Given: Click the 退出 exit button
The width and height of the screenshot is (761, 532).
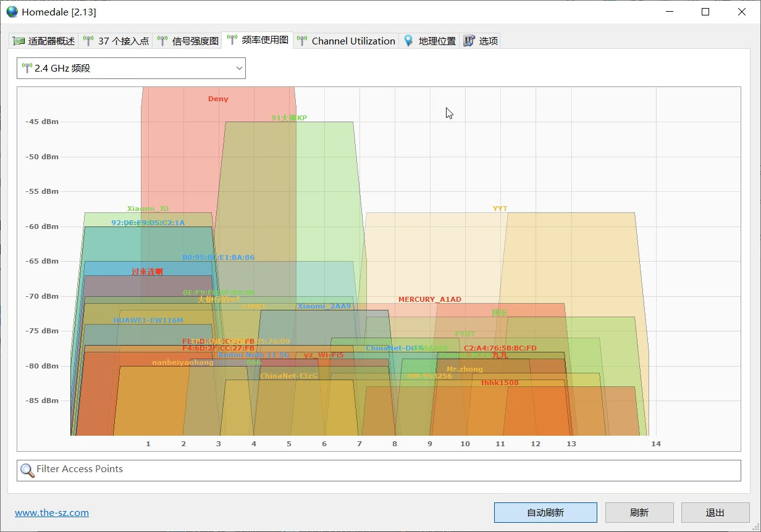Looking at the screenshot, I should [715, 513].
